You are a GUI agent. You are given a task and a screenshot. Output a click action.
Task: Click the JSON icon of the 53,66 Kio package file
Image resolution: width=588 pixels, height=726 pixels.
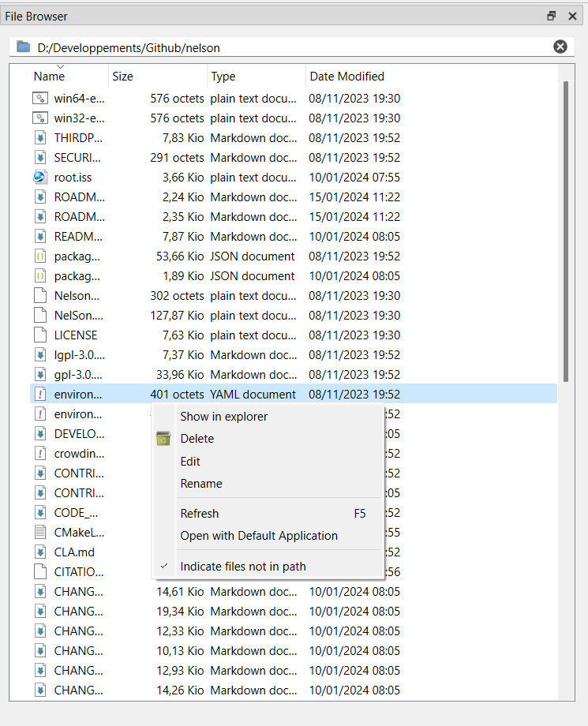(40, 256)
